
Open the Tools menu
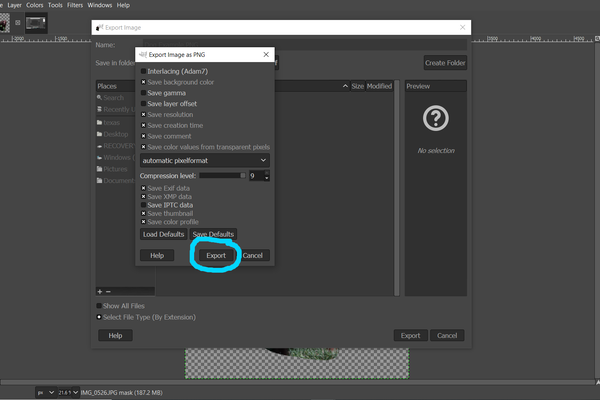[55, 5]
